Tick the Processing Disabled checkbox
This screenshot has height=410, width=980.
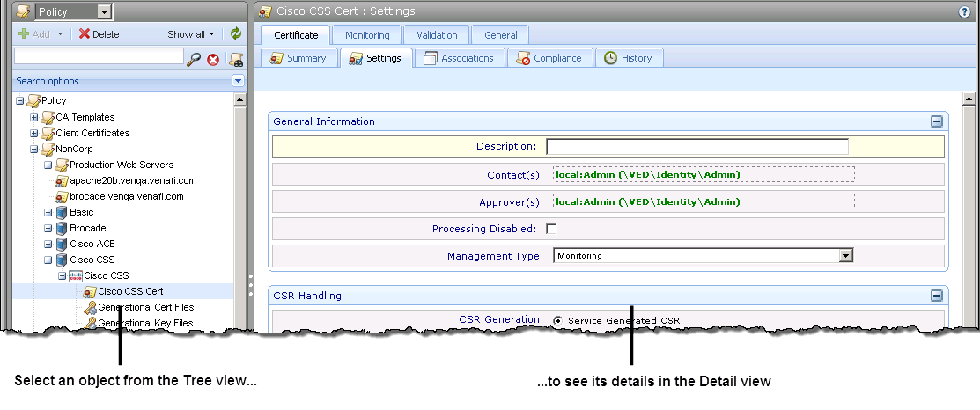pyautogui.click(x=551, y=229)
